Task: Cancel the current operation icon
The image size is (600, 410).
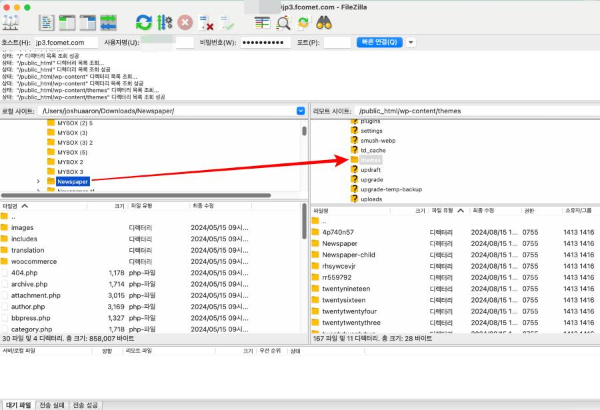Action: point(185,23)
